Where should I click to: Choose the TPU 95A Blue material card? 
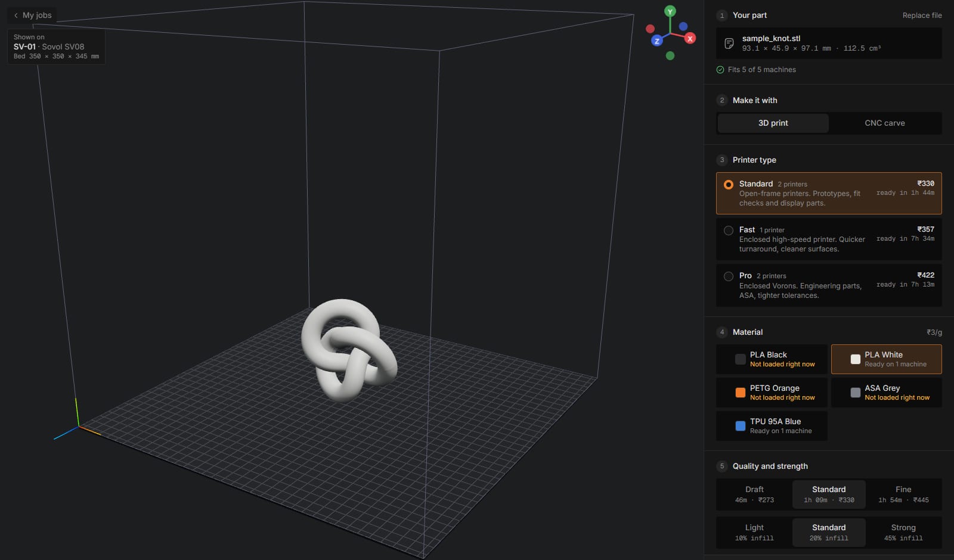(x=772, y=426)
